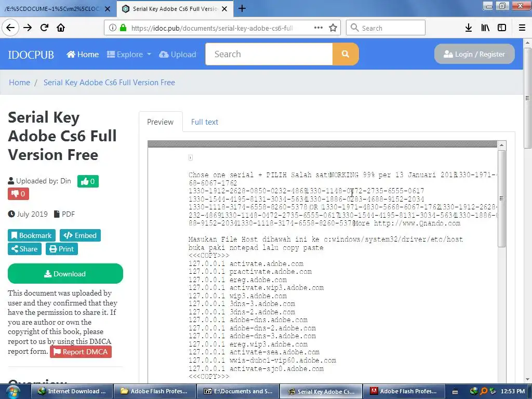Click the Print button

62,249
